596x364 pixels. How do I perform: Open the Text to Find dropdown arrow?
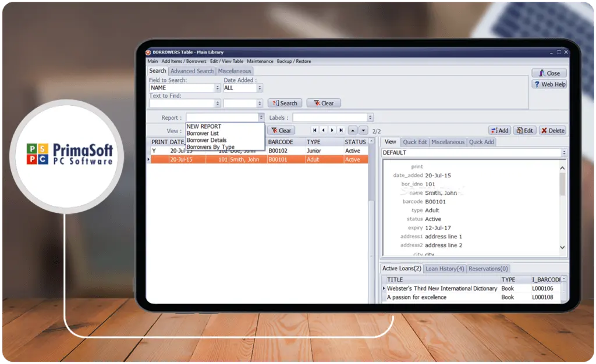pyautogui.click(x=218, y=104)
